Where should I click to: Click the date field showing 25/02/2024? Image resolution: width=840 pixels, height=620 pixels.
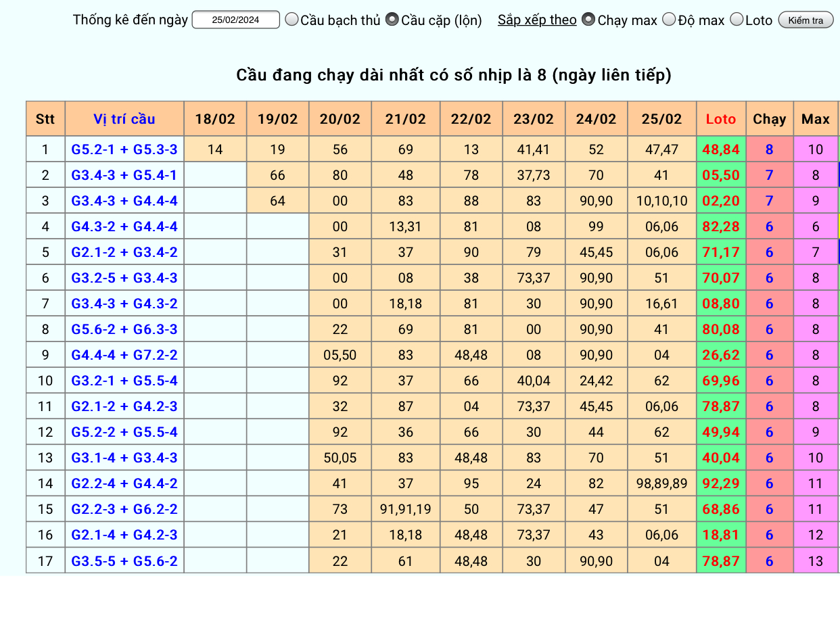click(x=235, y=20)
